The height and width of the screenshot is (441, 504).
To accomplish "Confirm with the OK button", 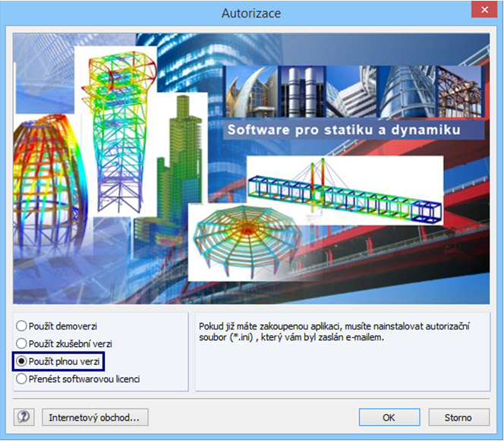I will coord(389,417).
